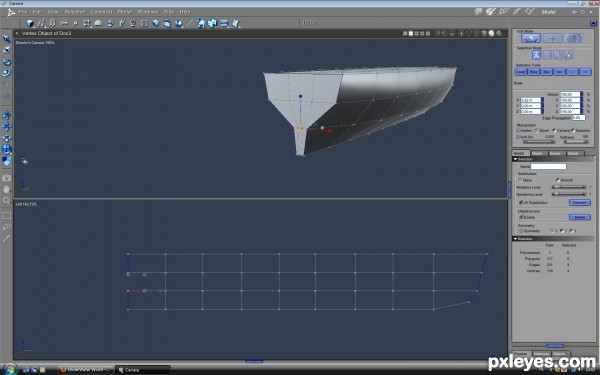
Task: Open the Selection menu
Action: tap(75, 12)
